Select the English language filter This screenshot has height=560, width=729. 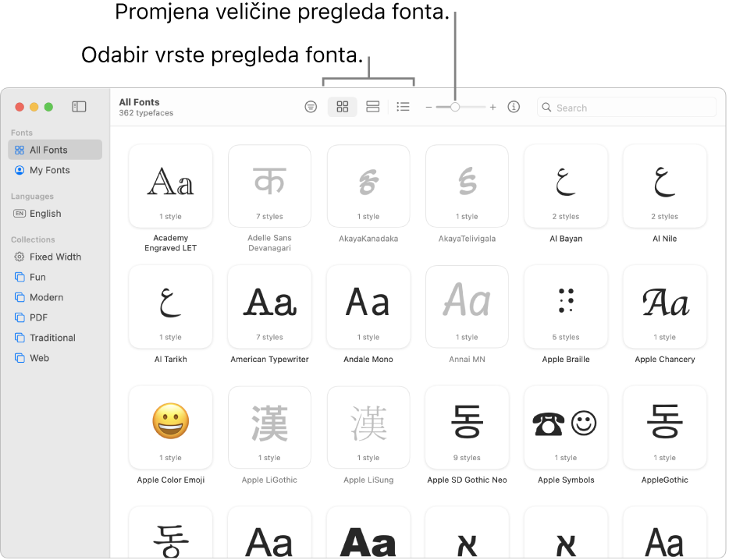pyautogui.click(x=55, y=213)
